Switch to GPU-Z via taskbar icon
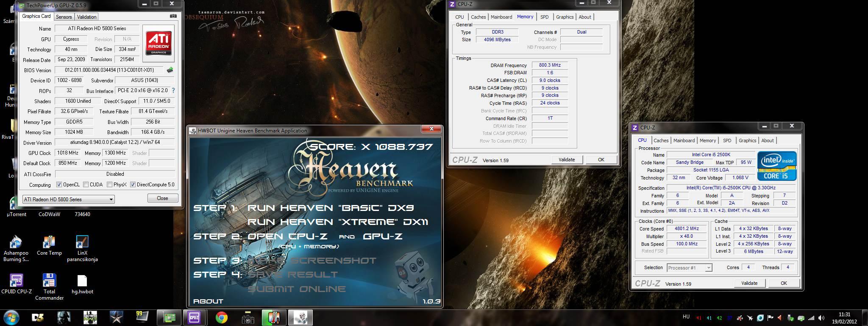The height and width of the screenshot is (326, 868). [169, 317]
